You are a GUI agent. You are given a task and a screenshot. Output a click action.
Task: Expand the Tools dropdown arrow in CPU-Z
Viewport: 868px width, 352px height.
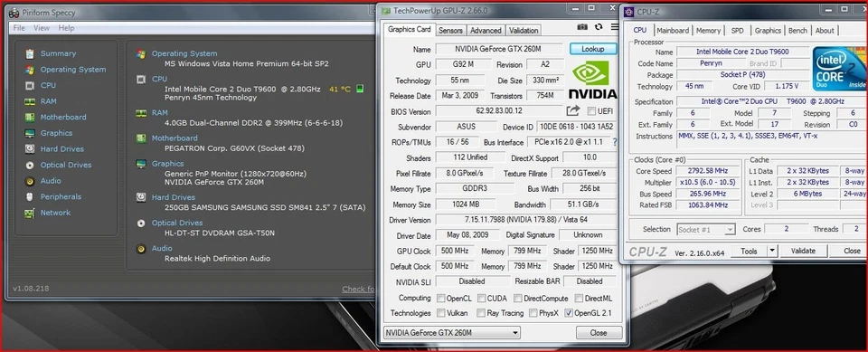pos(772,252)
